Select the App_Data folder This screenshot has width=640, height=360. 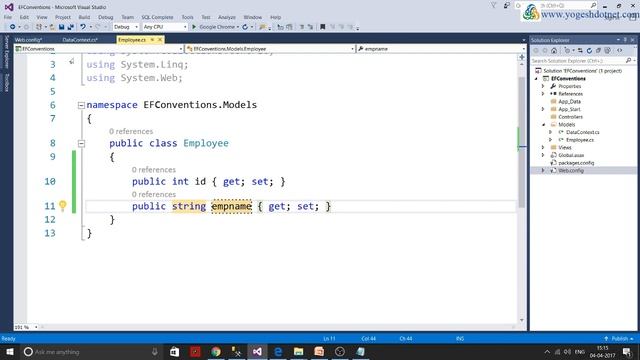point(569,102)
